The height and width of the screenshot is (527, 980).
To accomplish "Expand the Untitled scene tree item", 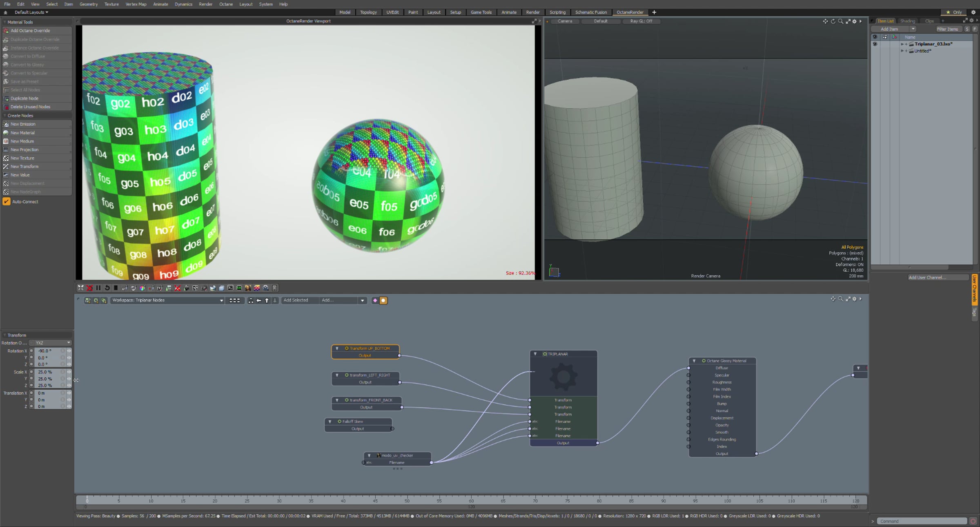I will point(902,51).
